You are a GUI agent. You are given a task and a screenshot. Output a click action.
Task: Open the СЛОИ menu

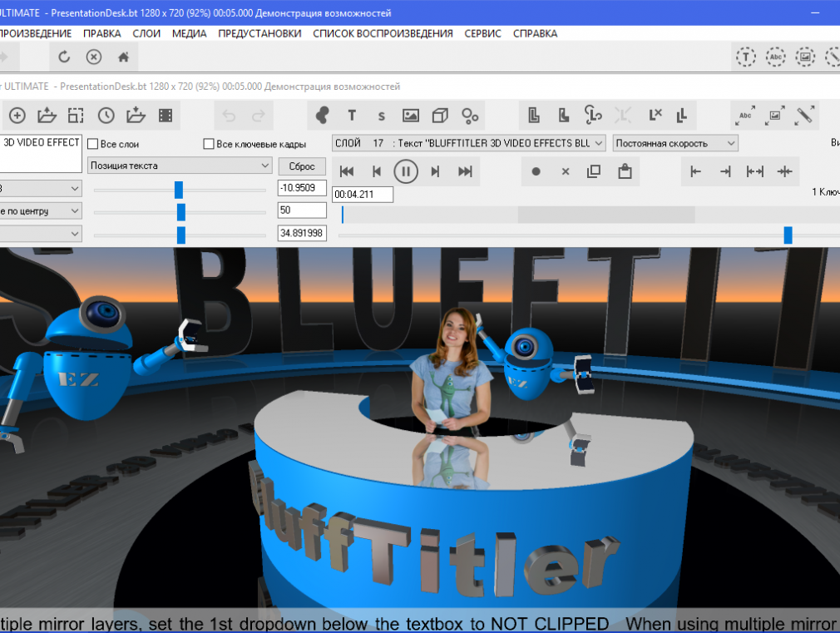tap(146, 33)
